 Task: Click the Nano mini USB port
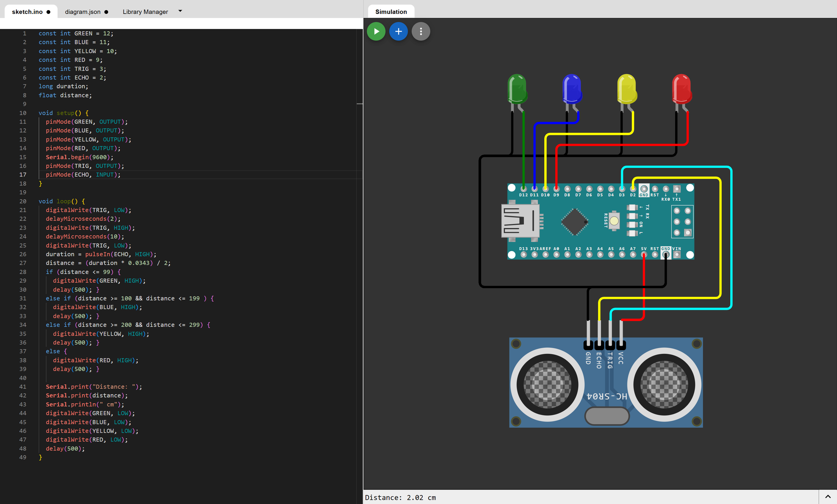(x=520, y=221)
